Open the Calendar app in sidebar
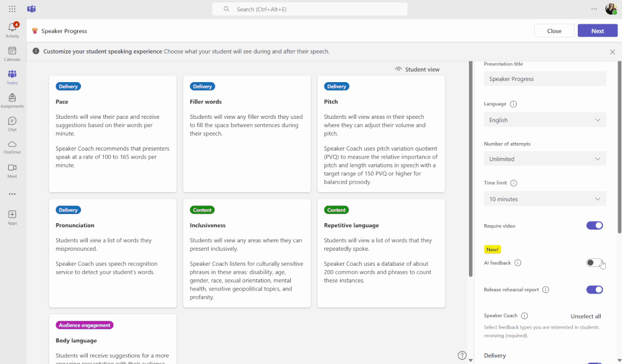 [x=12, y=54]
